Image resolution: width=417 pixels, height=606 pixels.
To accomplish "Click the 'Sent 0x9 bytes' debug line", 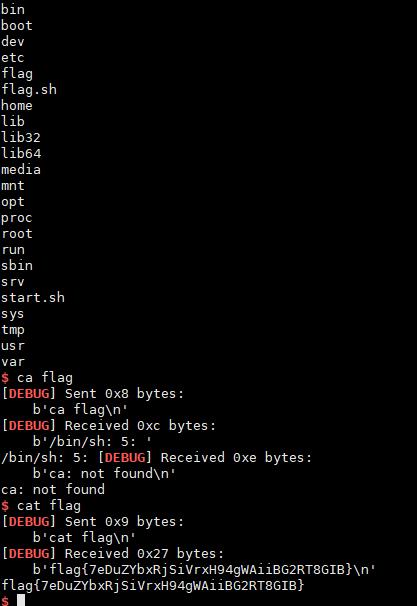I will (93, 522).
